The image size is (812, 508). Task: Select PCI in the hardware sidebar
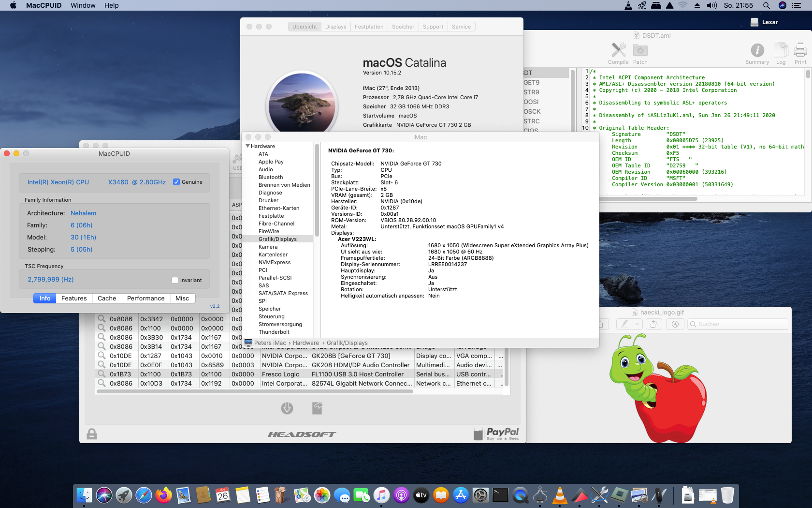coord(262,270)
